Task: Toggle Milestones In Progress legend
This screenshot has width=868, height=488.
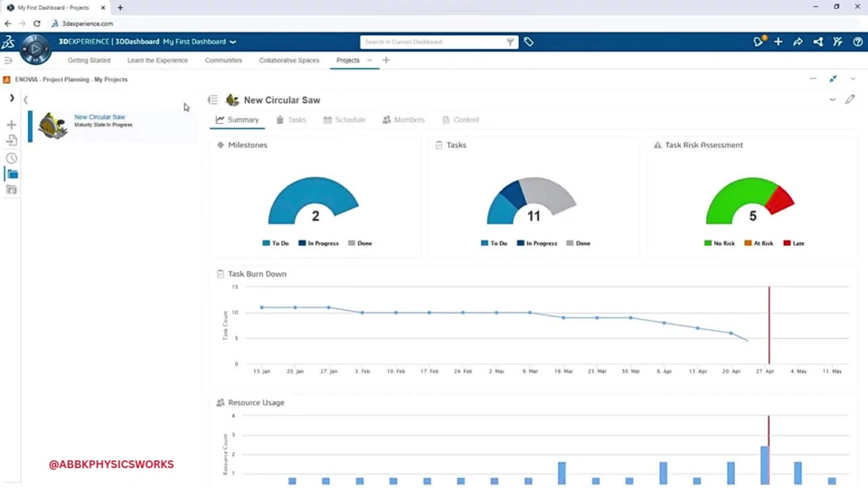Action: (318, 243)
